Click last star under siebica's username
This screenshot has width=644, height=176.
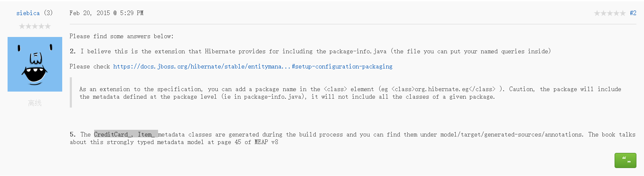pyautogui.click(x=48, y=26)
